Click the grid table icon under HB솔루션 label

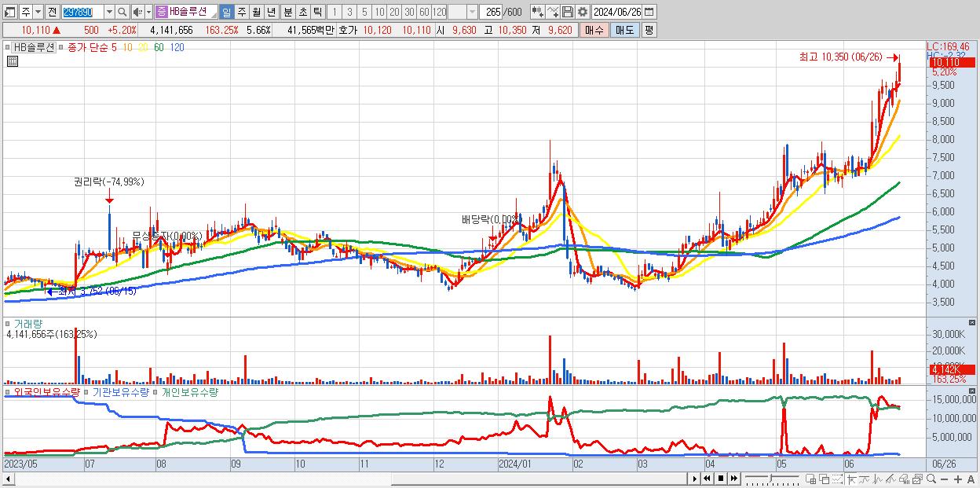13,61
